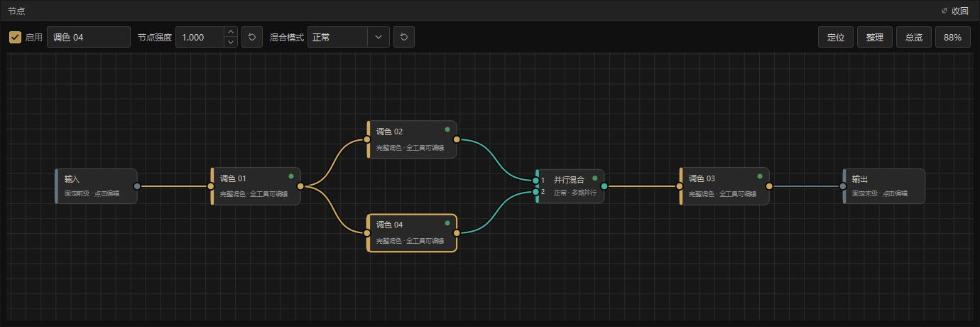This screenshot has height=327, width=980.
Task: Click 收回 to collapse the panel
Action: [x=954, y=10]
